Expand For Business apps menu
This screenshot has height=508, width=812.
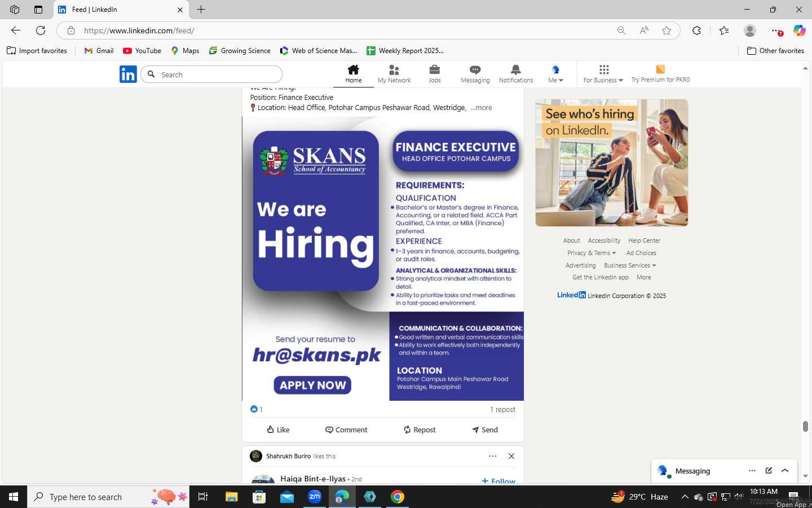pyautogui.click(x=603, y=74)
